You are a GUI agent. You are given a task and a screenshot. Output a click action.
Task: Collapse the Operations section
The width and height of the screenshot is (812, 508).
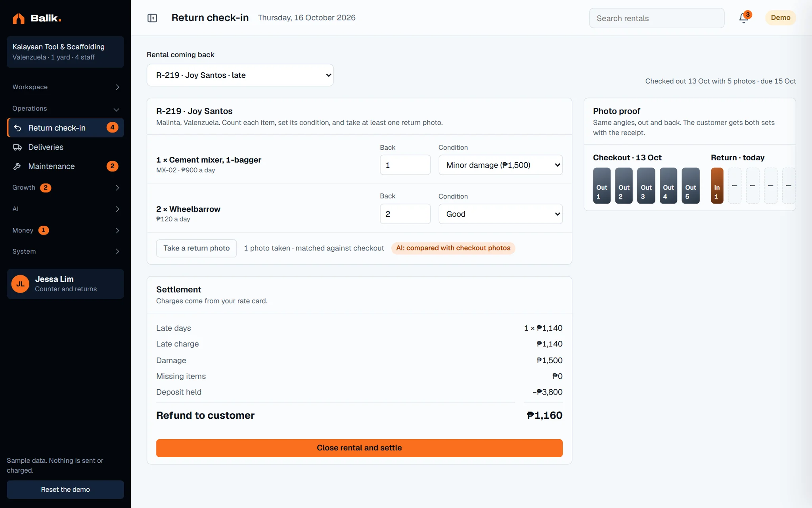click(x=65, y=108)
